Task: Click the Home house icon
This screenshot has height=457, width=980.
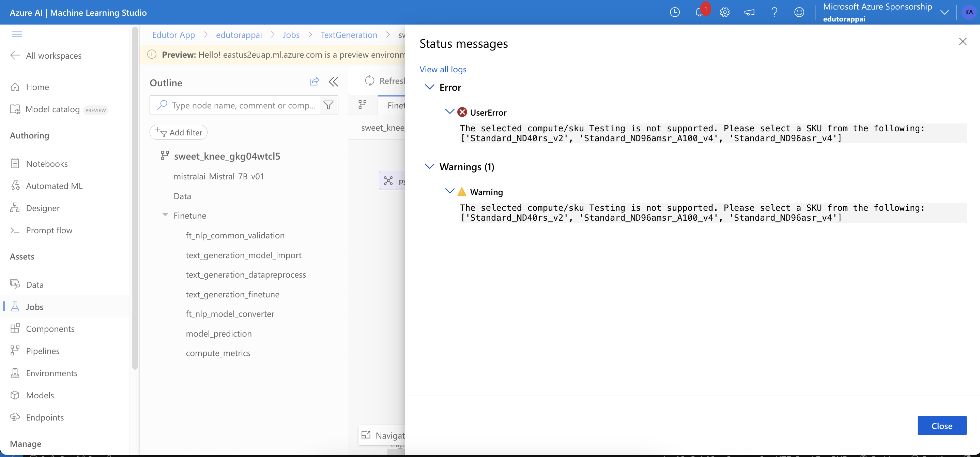Action: [15, 87]
